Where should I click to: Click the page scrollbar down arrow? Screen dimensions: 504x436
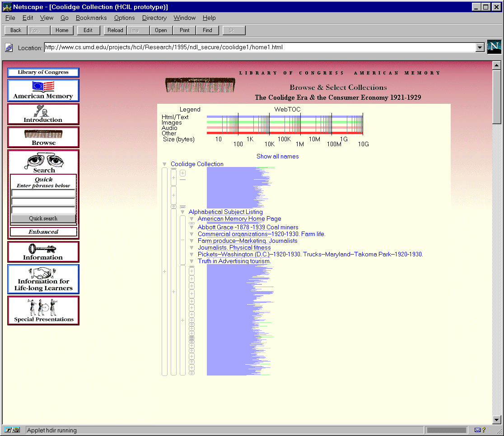pyautogui.click(x=496, y=419)
